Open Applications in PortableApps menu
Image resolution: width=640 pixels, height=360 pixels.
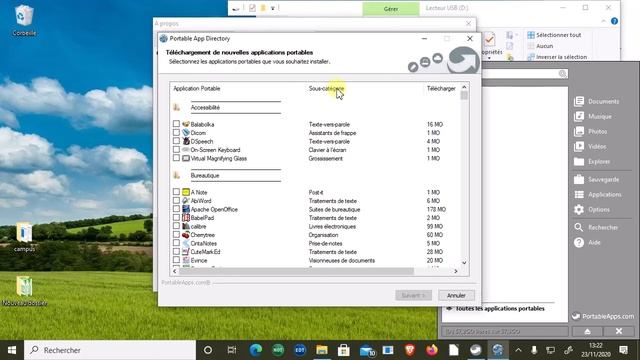pyautogui.click(x=598, y=194)
